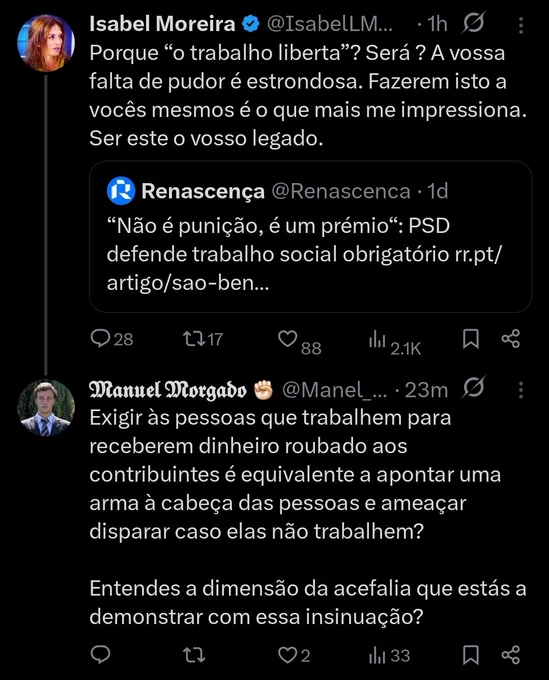
Task: Bookmark Isabel Moreira's tweet
Action: pyautogui.click(x=471, y=339)
